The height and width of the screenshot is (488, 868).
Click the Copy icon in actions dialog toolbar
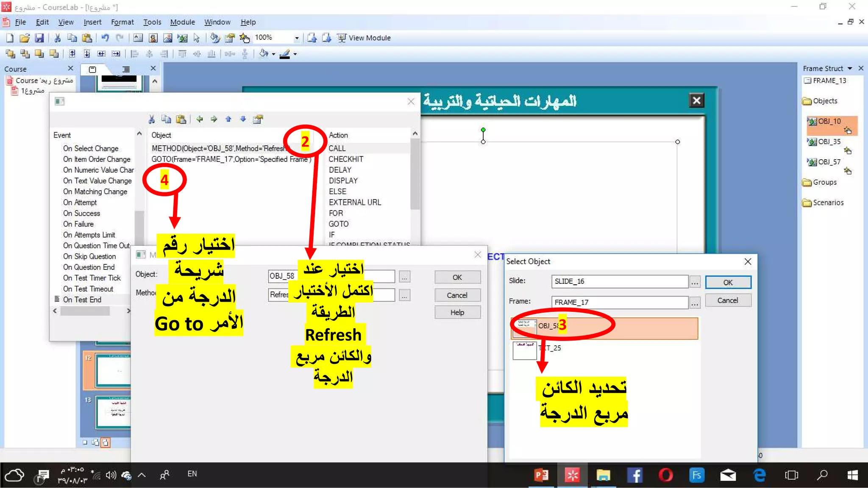(x=166, y=119)
